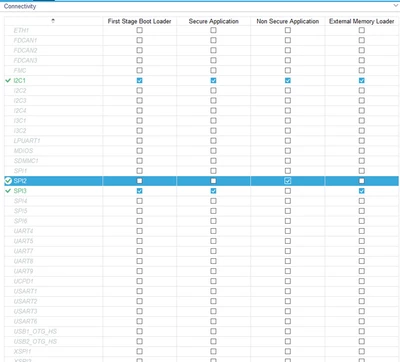This screenshot has width=400, height=362.
Task: Select the USART6 peripheral name
Action: (25, 321)
